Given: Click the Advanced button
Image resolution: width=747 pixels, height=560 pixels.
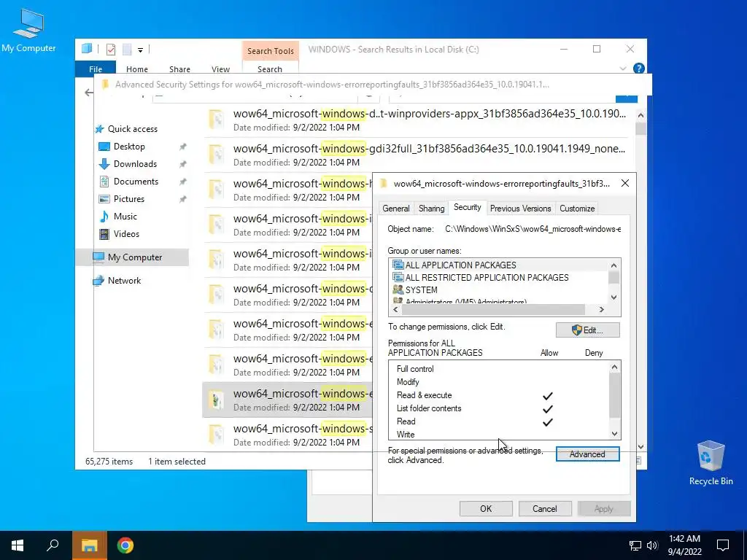Looking at the screenshot, I should 587,454.
